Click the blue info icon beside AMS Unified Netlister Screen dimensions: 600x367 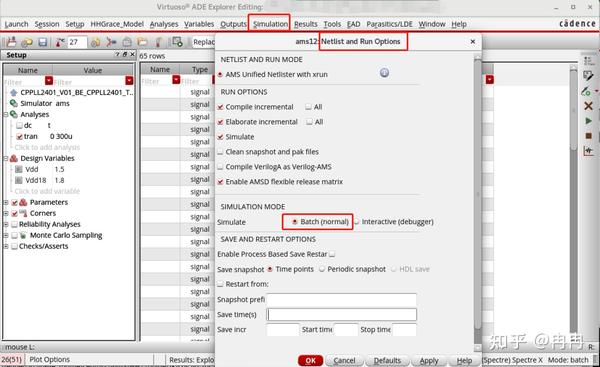[384, 73]
